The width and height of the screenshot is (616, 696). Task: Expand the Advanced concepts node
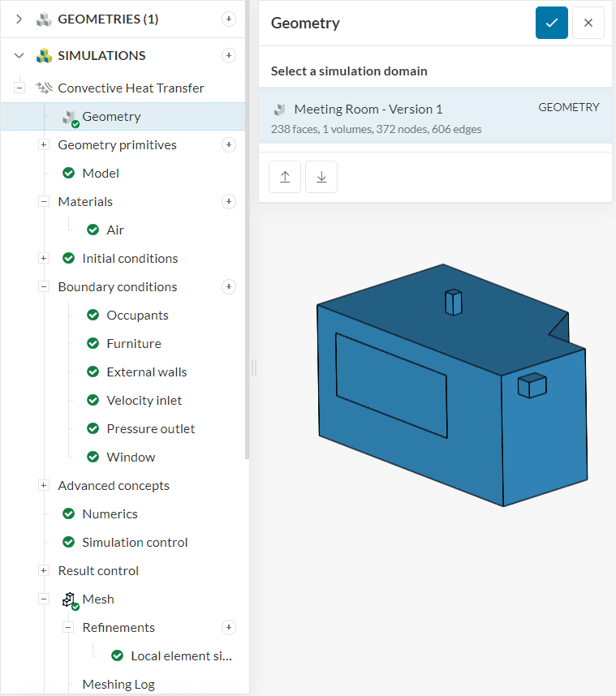44,485
